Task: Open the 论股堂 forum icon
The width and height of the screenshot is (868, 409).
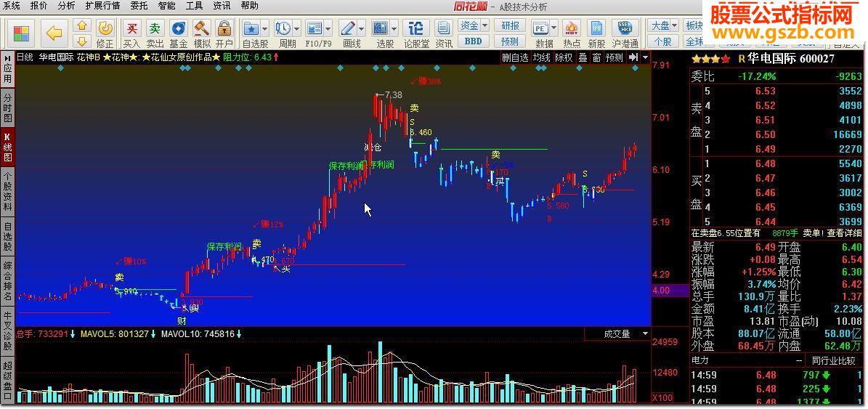Action: coord(415,28)
